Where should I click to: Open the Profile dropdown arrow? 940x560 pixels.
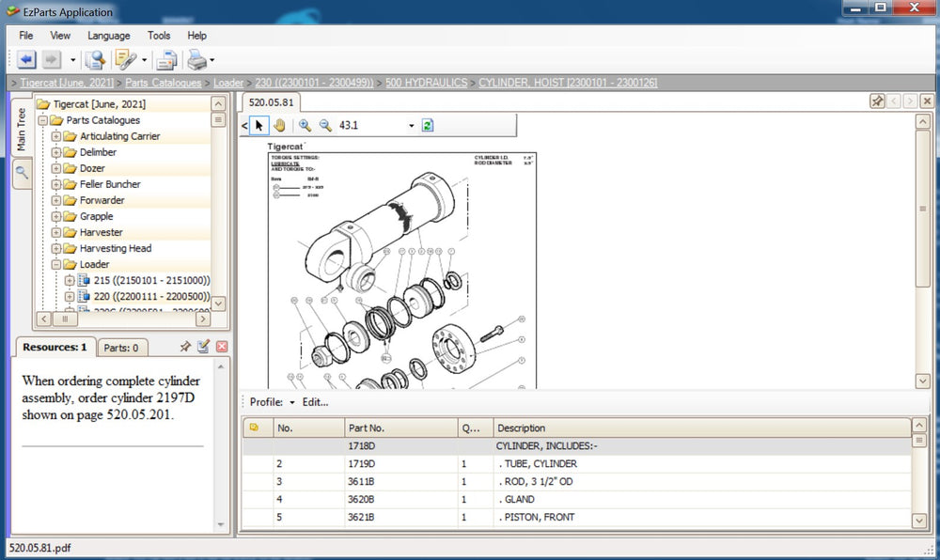tap(292, 403)
